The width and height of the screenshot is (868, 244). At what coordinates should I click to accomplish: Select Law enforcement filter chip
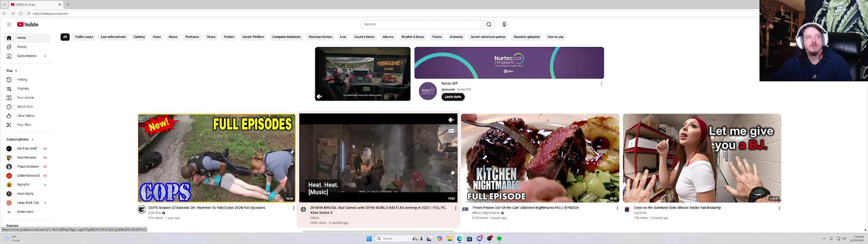pyautogui.click(x=113, y=37)
